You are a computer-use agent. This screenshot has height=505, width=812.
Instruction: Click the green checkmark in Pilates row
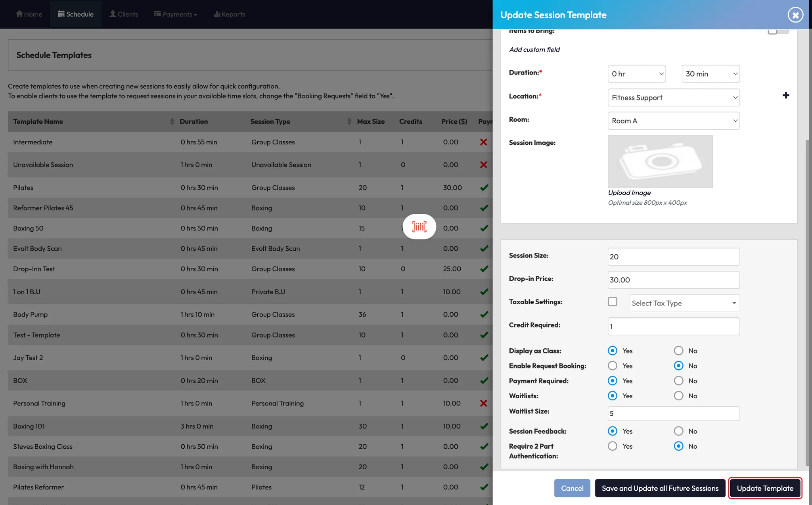pyautogui.click(x=484, y=188)
